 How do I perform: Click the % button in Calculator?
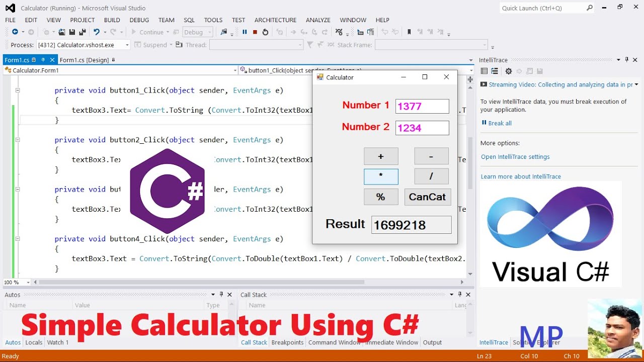[381, 197]
